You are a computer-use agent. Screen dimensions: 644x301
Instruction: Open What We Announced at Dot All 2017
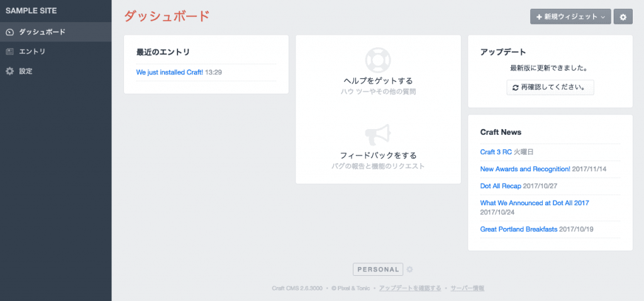[534, 203]
